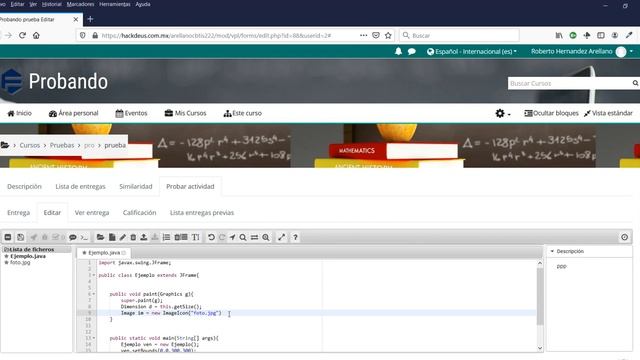Open the console terminal icon in editor toolbar

[84, 237]
